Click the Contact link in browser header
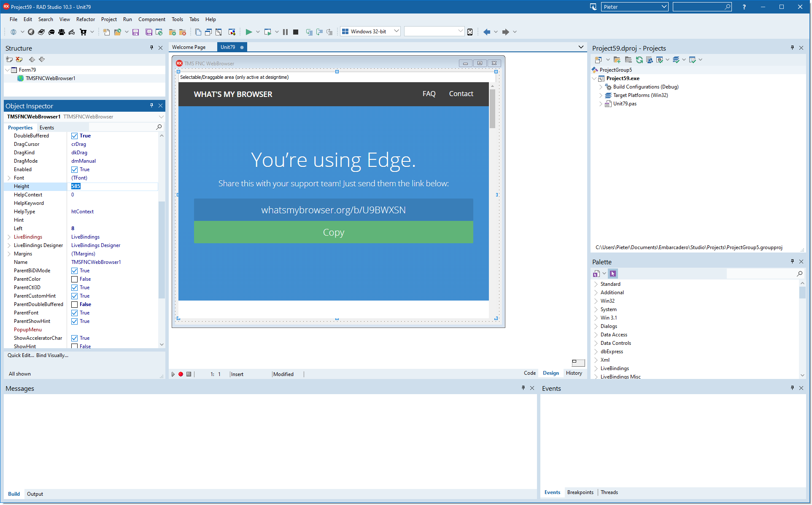812x505 pixels. coord(461,94)
